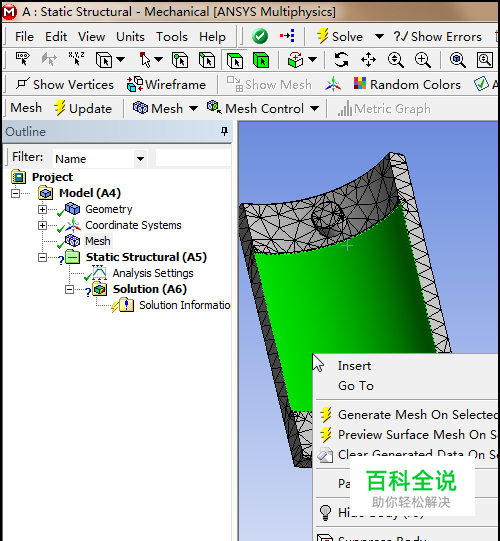Open the extend selection dropdown arrow
The width and height of the screenshot is (500, 541).
(312, 60)
